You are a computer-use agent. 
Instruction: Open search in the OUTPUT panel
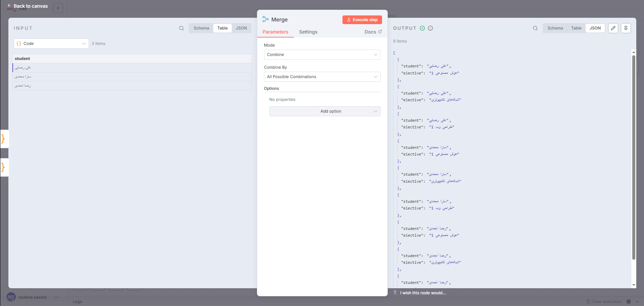[x=536, y=28]
